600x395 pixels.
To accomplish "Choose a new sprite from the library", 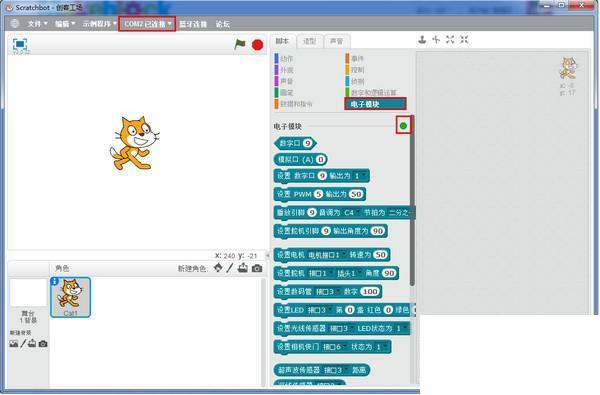I will pyautogui.click(x=218, y=268).
